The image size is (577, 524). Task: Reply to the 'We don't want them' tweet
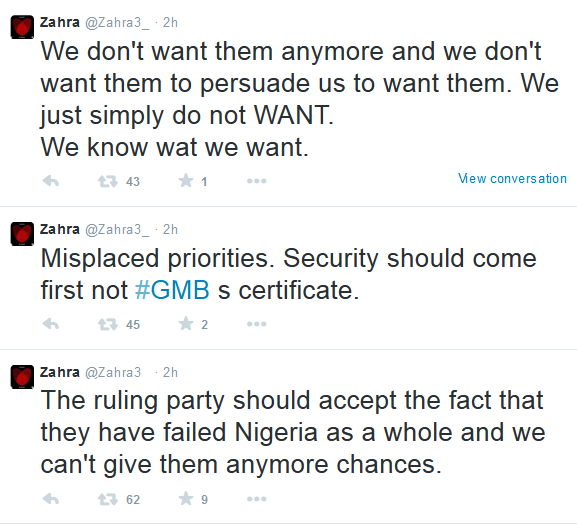(x=51, y=181)
